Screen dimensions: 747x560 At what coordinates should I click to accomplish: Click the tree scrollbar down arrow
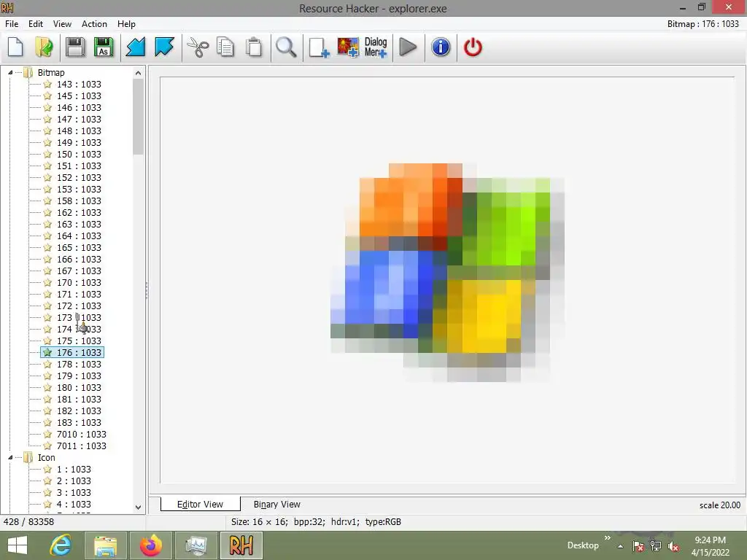coord(138,507)
